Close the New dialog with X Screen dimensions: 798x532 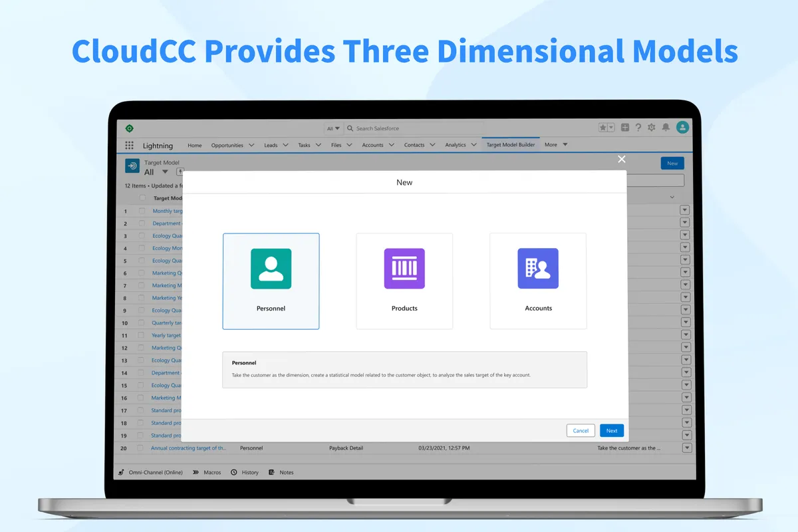click(x=622, y=159)
